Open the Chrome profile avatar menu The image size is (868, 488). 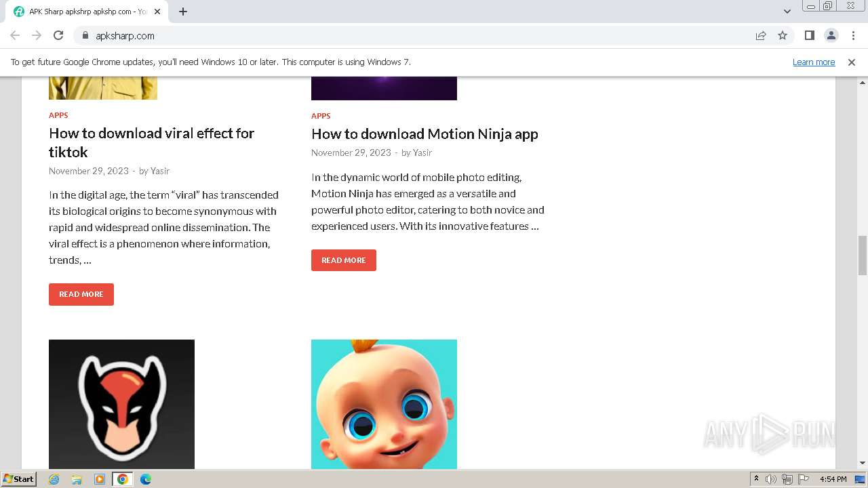[x=831, y=35]
